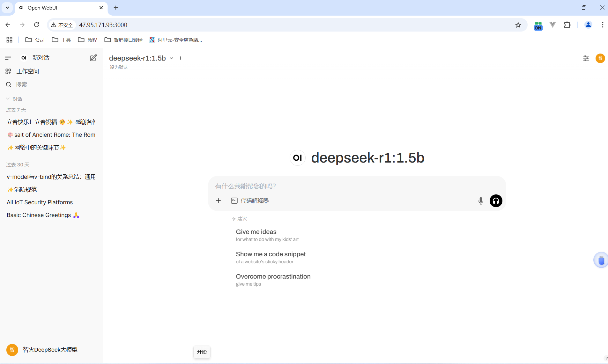Open the 工作空间 workspace
This screenshot has width=608, height=364.
(22, 71)
